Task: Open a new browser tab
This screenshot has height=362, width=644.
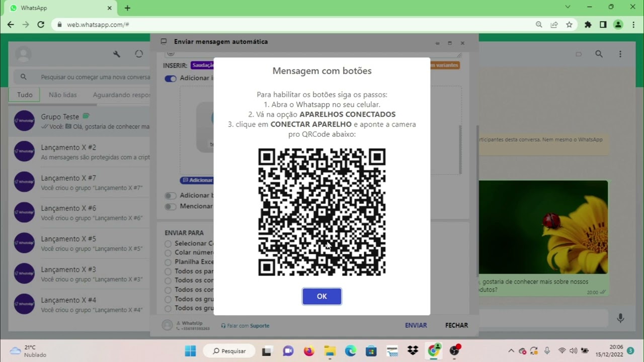Action: point(127,8)
